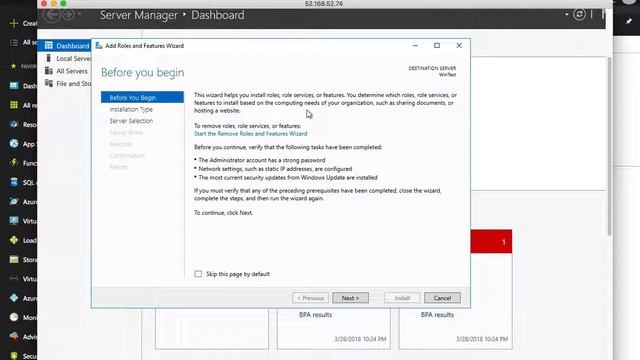
Task: Click the yellow macOS minimize button
Action: (54, 3)
